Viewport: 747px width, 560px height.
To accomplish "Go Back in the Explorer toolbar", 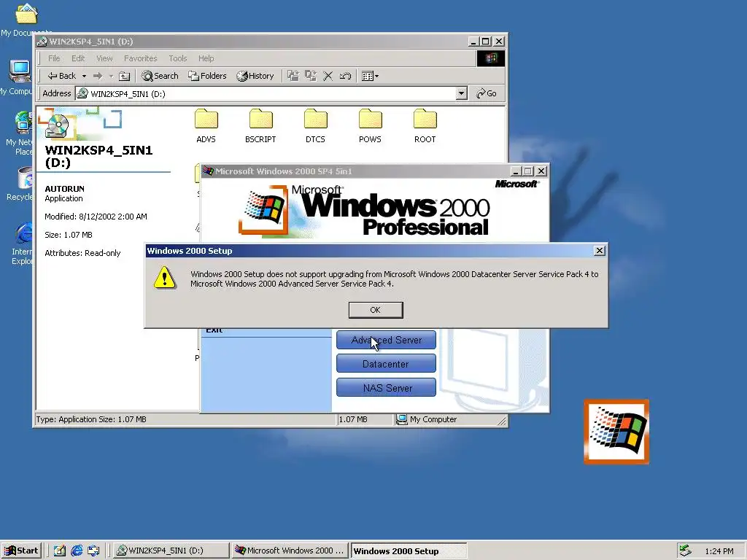I will click(x=62, y=76).
